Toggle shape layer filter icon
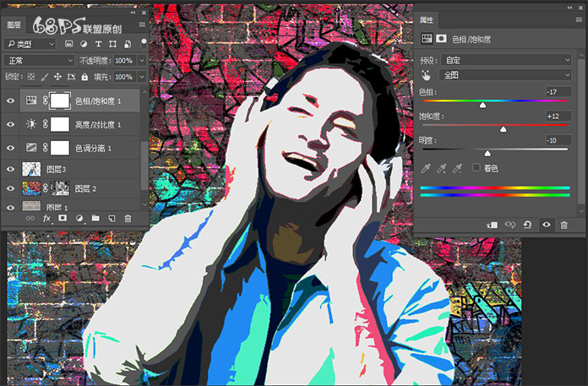588x386 pixels. coord(112,44)
